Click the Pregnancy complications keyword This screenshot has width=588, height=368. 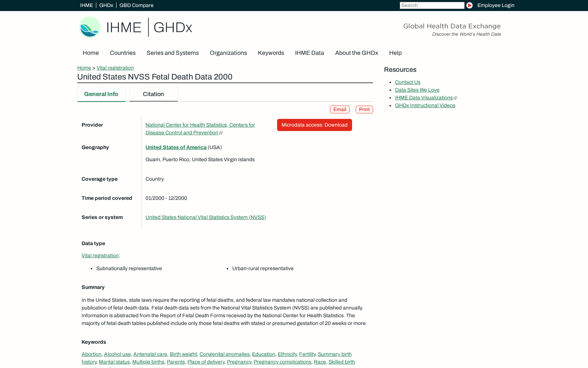tap(282, 362)
